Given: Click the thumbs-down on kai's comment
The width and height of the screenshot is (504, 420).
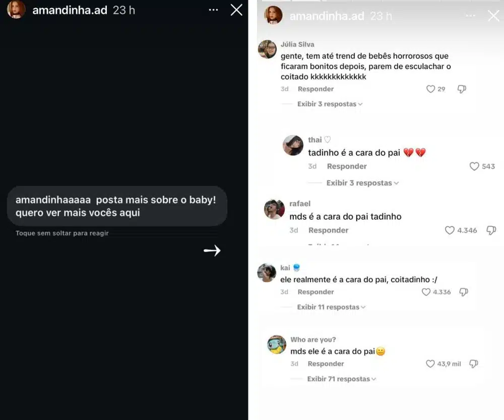Looking at the screenshot, I should click(x=463, y=292).
